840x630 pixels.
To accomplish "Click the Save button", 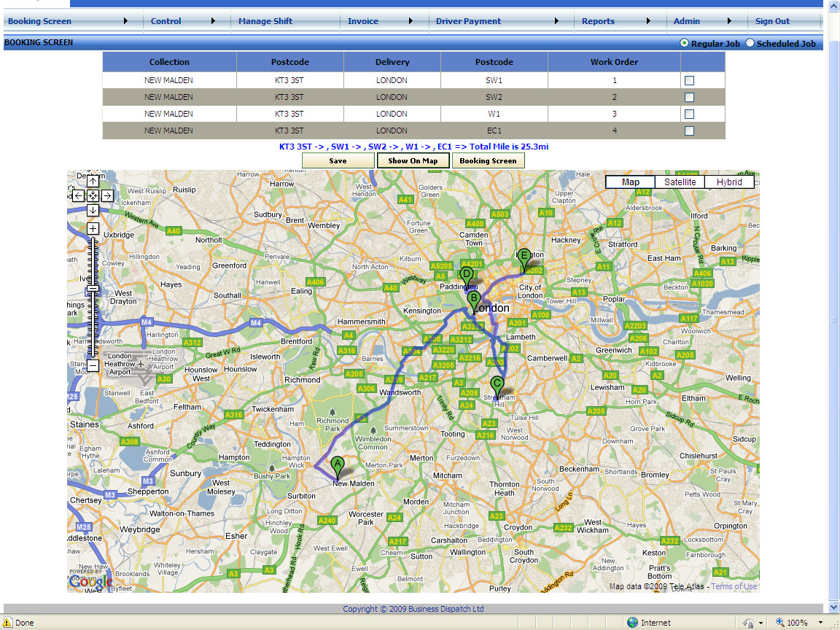I will point(338,160).
